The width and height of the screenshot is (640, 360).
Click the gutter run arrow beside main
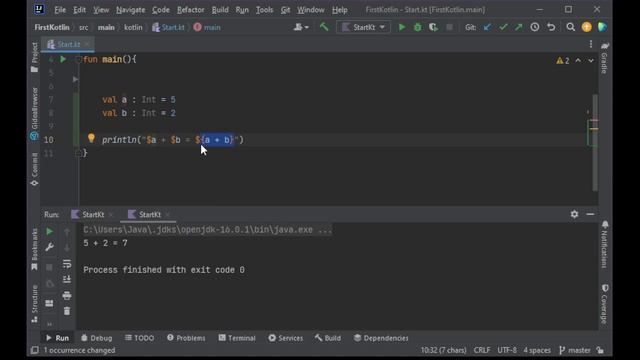tap(63, 59)
